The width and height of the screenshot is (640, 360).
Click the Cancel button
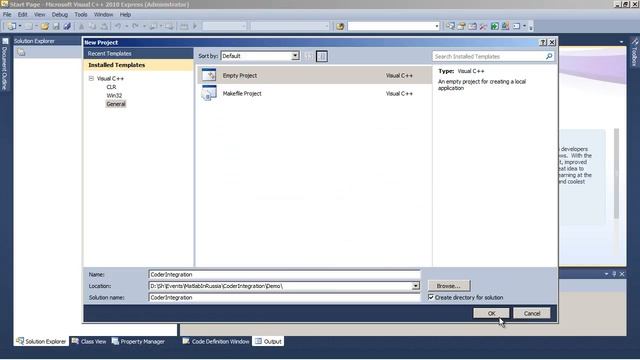(x=532, y=313)
